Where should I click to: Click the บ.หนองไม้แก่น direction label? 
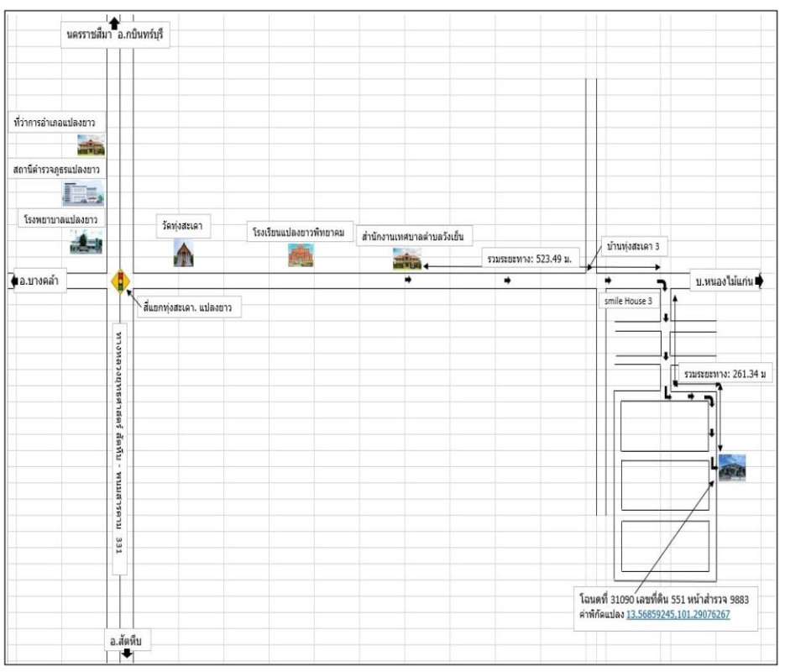coord(721,280)
